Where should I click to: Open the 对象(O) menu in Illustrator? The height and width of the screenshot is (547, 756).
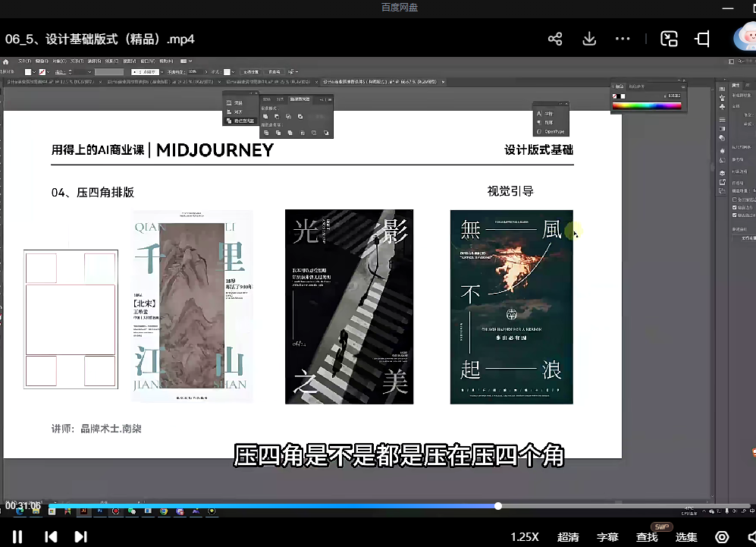pyautogui.click(x=59, y=61)
